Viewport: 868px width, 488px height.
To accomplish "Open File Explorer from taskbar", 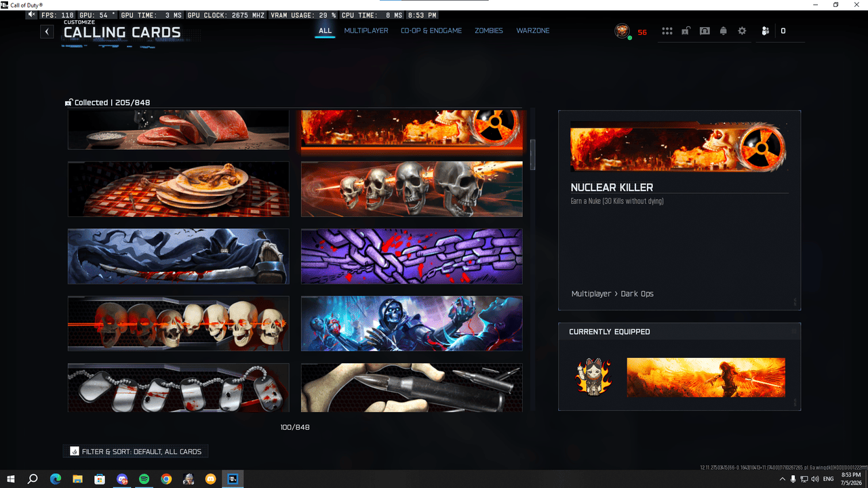I will point(78,479).
